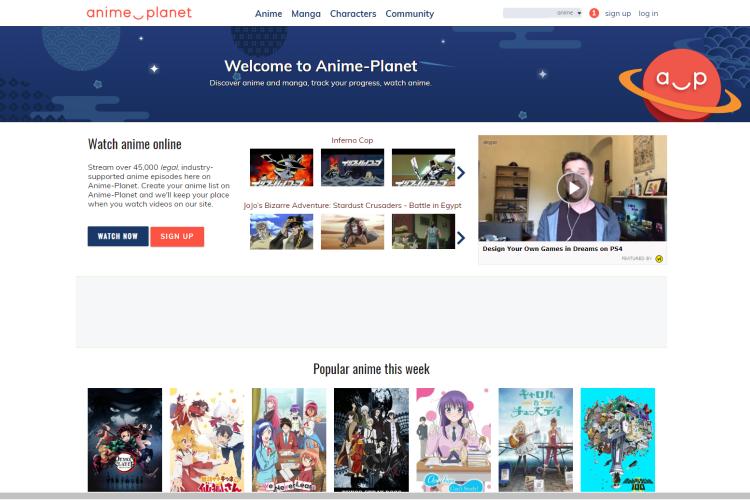Open the Mob Psycho 100 poster
The width and height of the screenshot is (750, 500).
tap(618, 440)
